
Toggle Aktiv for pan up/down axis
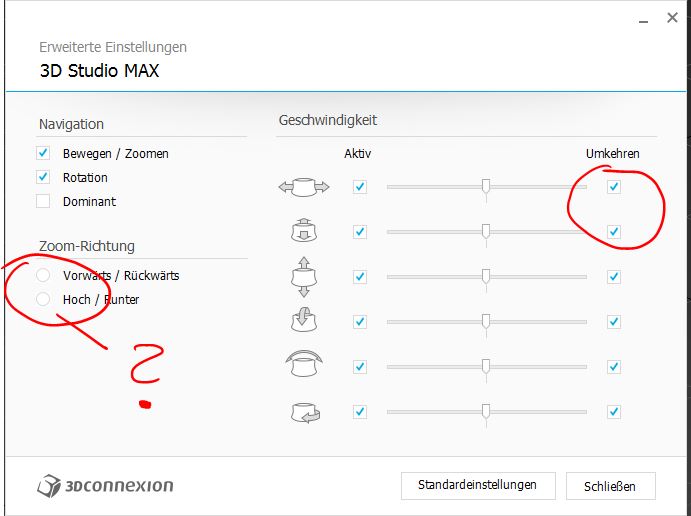click(x=360, y=277)
